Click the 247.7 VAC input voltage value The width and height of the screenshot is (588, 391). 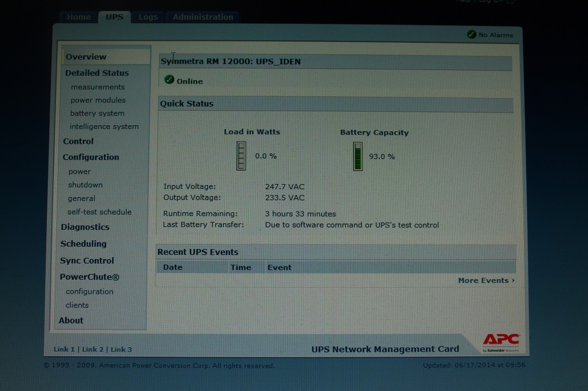(285, 187)
